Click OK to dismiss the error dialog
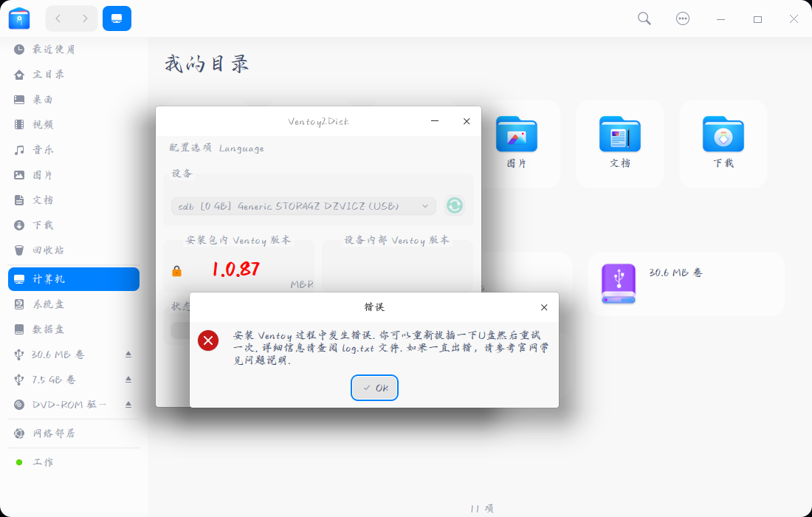The image size is (812, 517). (x=374, y=388)
